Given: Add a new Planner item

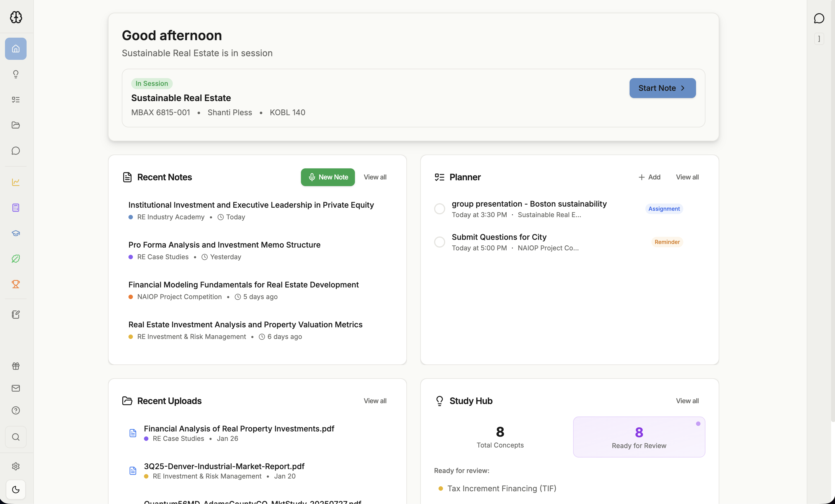Looking at the screenshot, I should click(649, 177).
